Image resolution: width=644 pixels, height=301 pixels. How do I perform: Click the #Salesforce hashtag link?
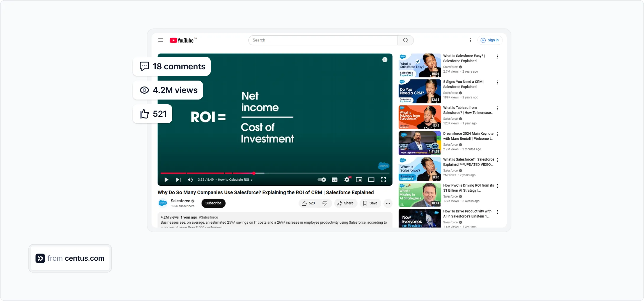[x=208, y=217]
